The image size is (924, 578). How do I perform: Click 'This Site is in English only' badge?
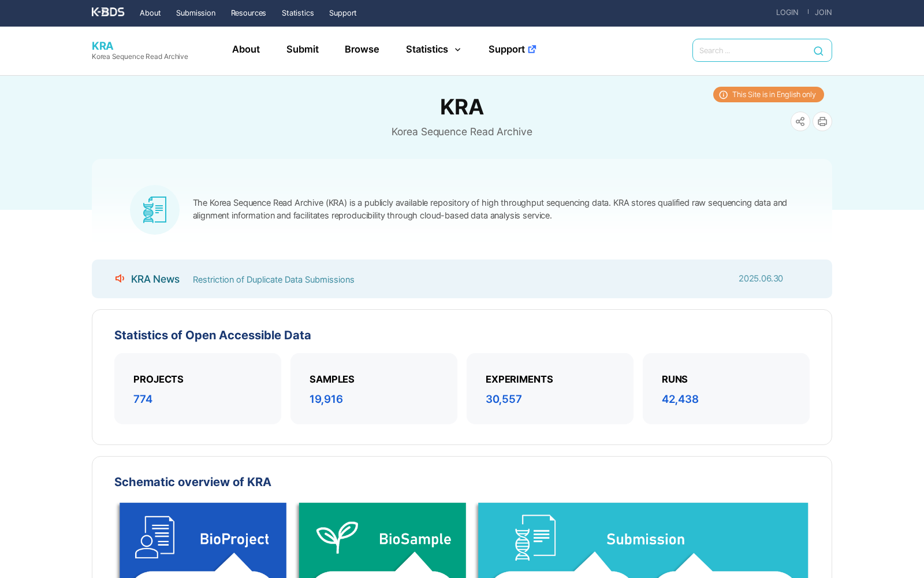pos(769,95)
